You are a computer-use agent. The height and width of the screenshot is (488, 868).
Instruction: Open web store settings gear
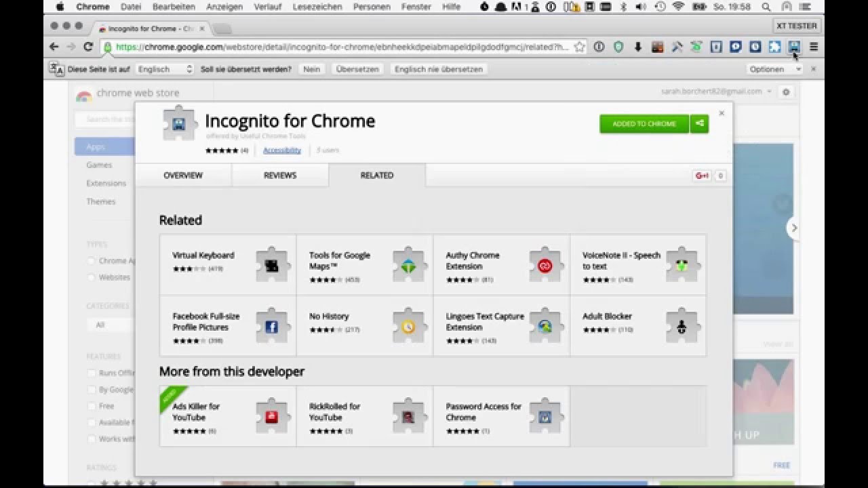coord(786,91)
